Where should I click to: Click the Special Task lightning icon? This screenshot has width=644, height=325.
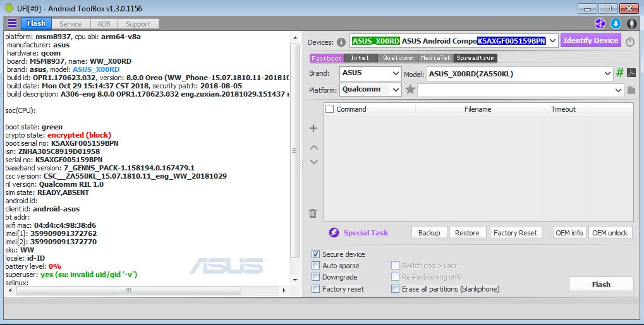click(334, 233)
